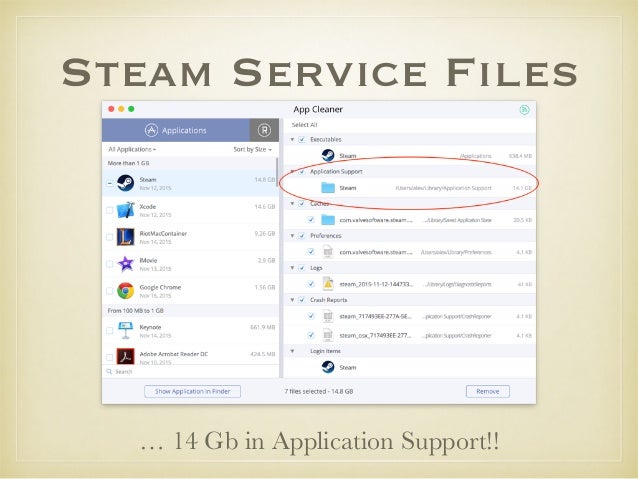Click Select All

pyautogui.click(x=304, y=125)
